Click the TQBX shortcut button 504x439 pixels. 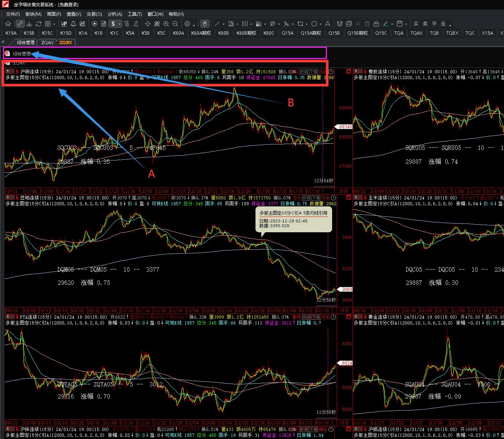click(453, 33)
